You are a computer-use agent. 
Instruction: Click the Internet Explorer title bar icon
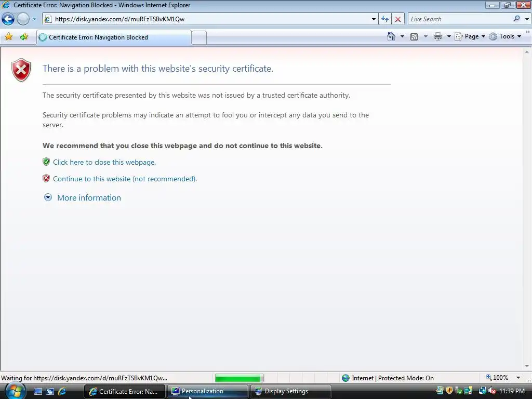coord(6,5)
